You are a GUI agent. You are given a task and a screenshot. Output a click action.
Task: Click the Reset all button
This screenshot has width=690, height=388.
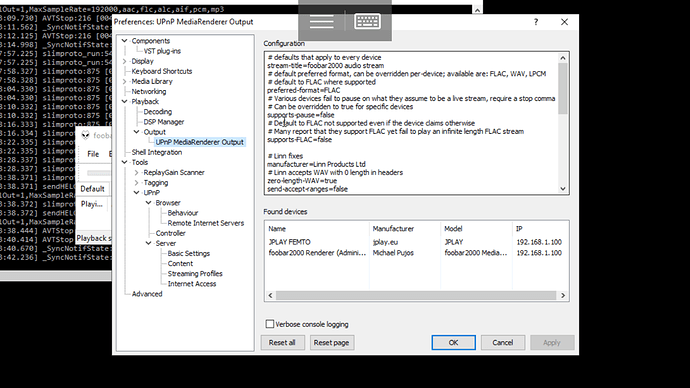pos(282,342)
